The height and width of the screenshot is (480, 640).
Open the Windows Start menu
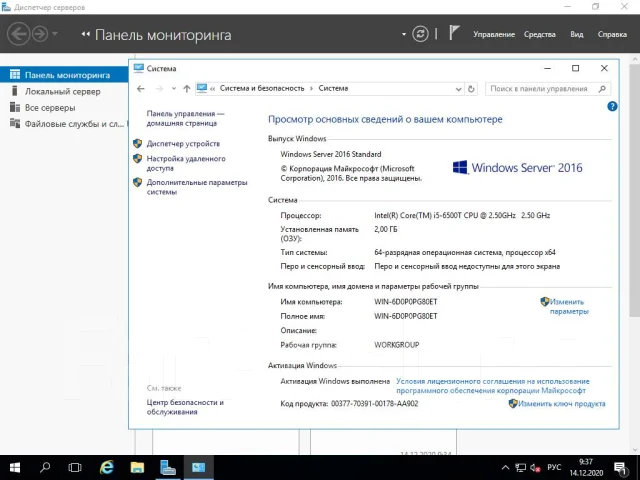pyautogui.click(x=15, y=467)
